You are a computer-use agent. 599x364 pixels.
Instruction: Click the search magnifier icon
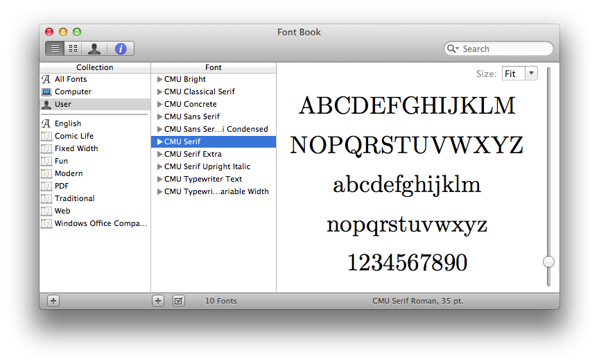[x=452, y=49]
